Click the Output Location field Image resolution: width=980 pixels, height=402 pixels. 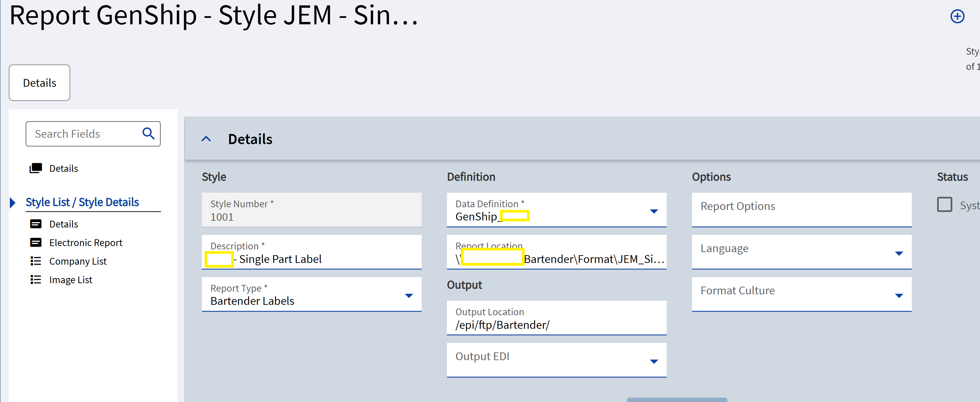click(556, 318)
